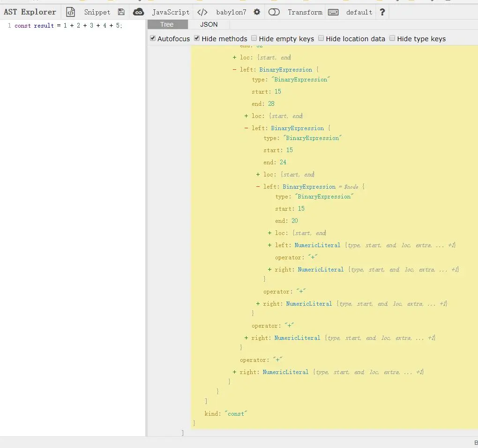This screenshot has height=448, width=478.
Task: Click the parser code brackets icon
Action: point(202,12)
